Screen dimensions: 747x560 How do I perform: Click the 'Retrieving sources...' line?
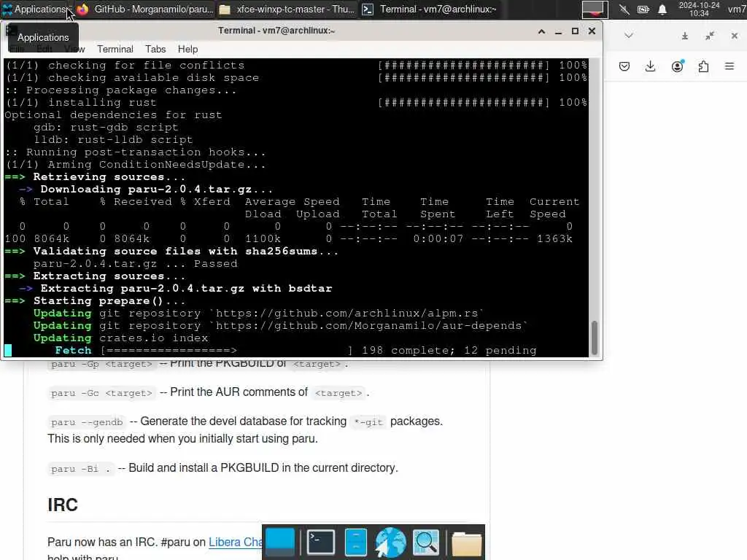click(x=109, y=176)
